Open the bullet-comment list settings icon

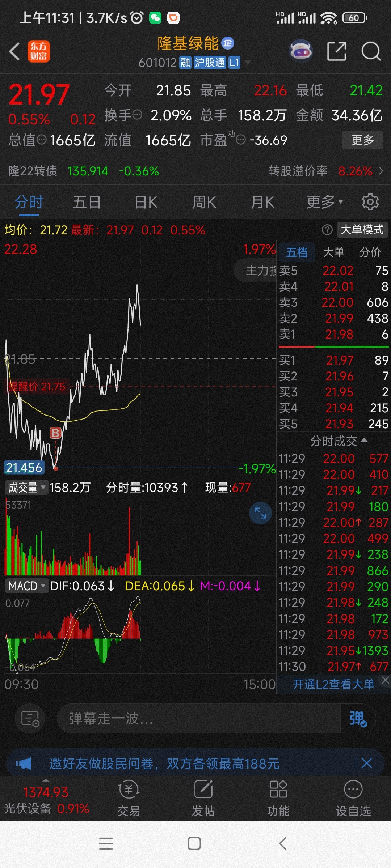[x=30, y=718]
